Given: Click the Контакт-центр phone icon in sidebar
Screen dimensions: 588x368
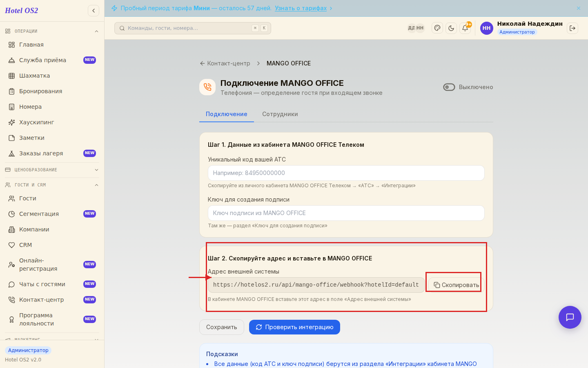Looking at the screenshot, I should pyautogui.click(x=11, y=300).
